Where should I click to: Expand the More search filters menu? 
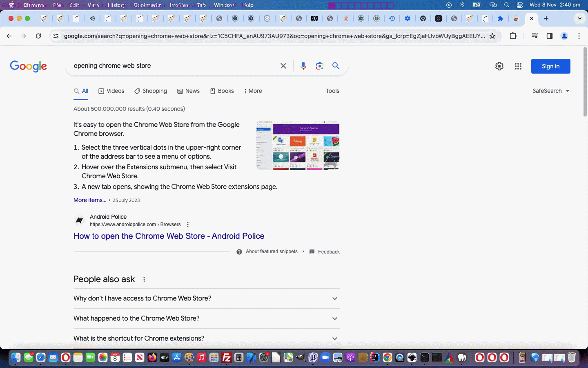tap(253, 91)
